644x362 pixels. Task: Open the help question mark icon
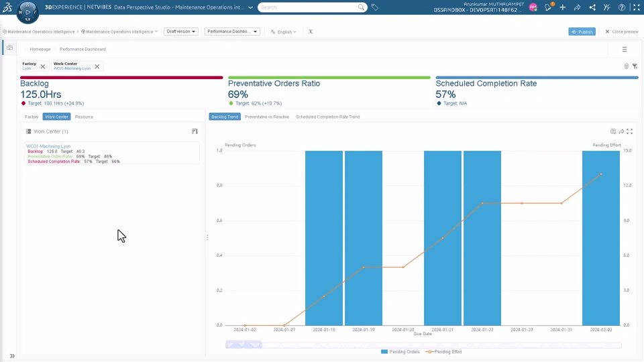pos(621,7)
